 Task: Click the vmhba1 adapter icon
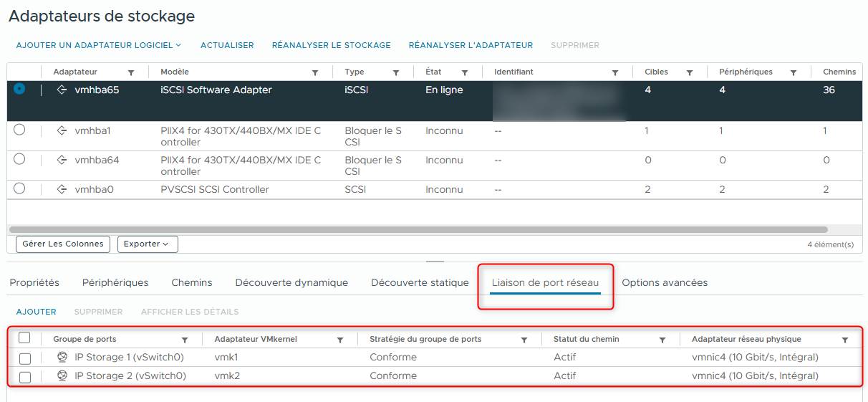point(62,131)
